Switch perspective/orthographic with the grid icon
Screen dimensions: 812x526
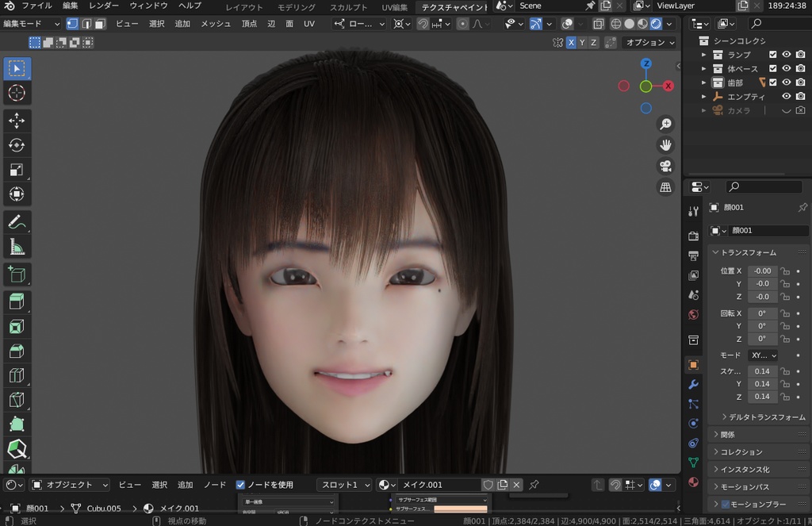click(x=665, y=187)
